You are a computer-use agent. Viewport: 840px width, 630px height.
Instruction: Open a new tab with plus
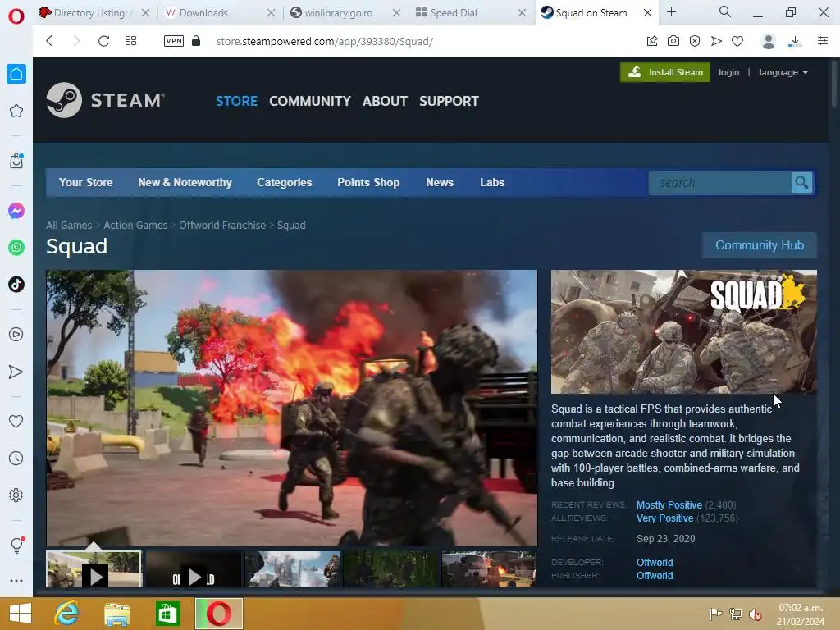pyautogui.click(x=671, y=12)
